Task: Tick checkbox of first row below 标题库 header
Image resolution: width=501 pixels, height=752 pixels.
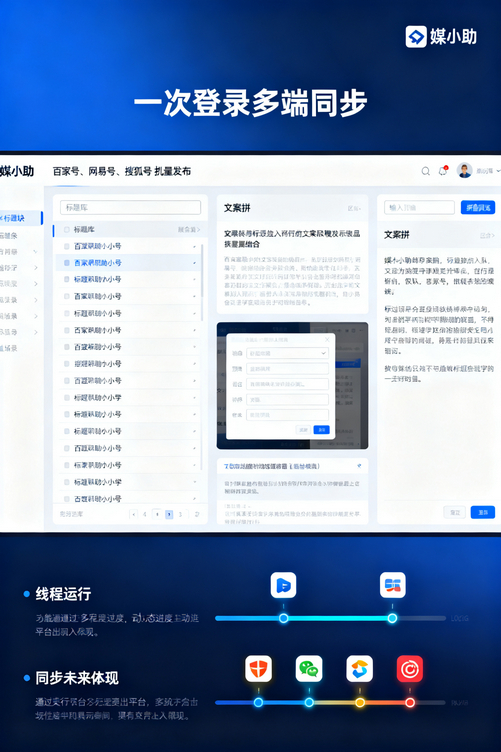Action: coord(67,246)
